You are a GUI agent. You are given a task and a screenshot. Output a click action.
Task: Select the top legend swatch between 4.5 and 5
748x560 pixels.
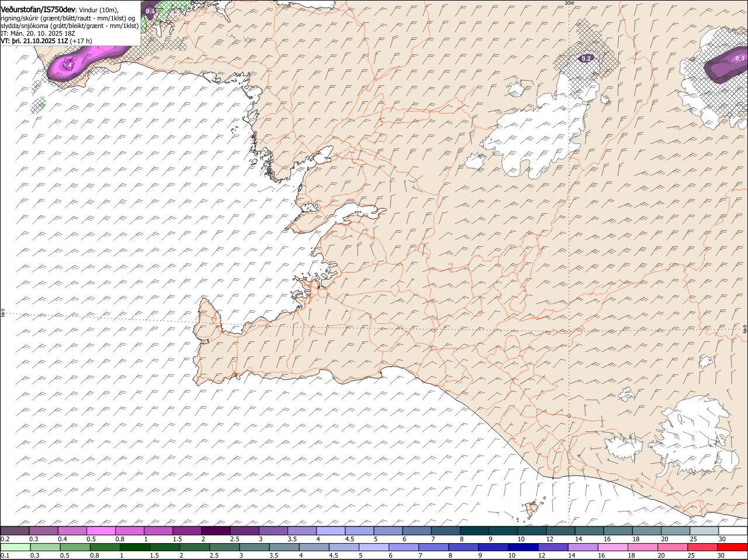click(x=359, y=531)
